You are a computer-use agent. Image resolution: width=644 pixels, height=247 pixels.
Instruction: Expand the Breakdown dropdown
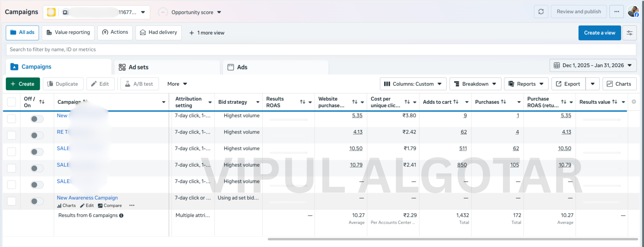(x=475, y=84)
